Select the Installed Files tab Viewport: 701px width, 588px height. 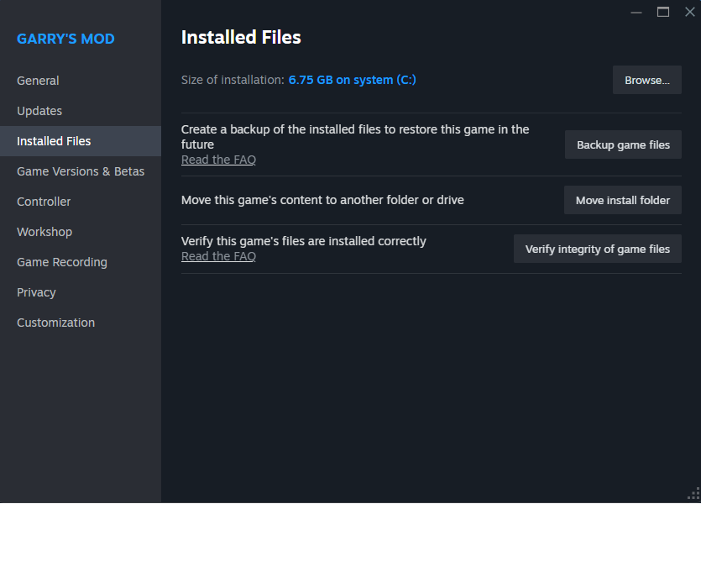tap(54, 141)
